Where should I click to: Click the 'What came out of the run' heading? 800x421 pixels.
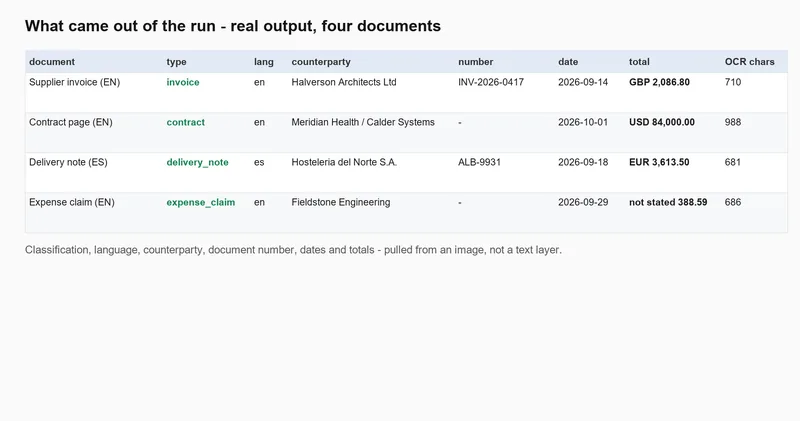click(233, 26)
